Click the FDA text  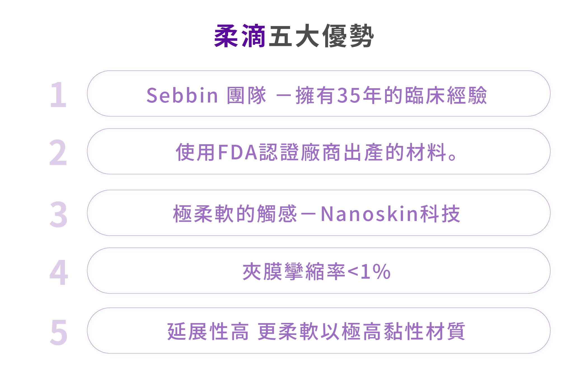[238, 152]
